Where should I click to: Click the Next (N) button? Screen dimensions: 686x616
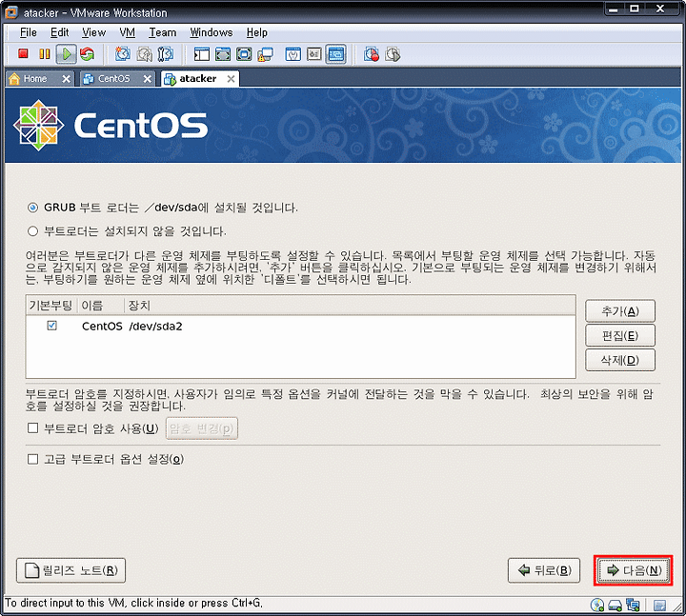click(x=634, y=570)
